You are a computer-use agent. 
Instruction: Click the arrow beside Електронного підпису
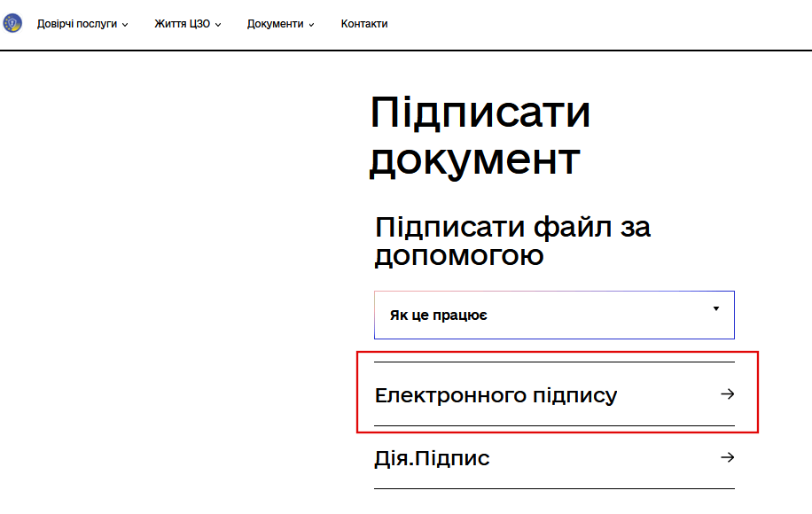tap(728, 393)
